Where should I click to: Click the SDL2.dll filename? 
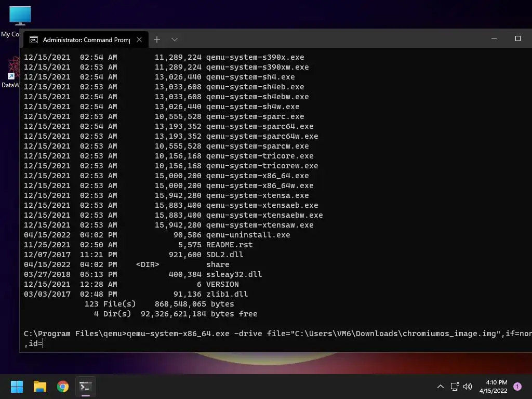point(224,255)
